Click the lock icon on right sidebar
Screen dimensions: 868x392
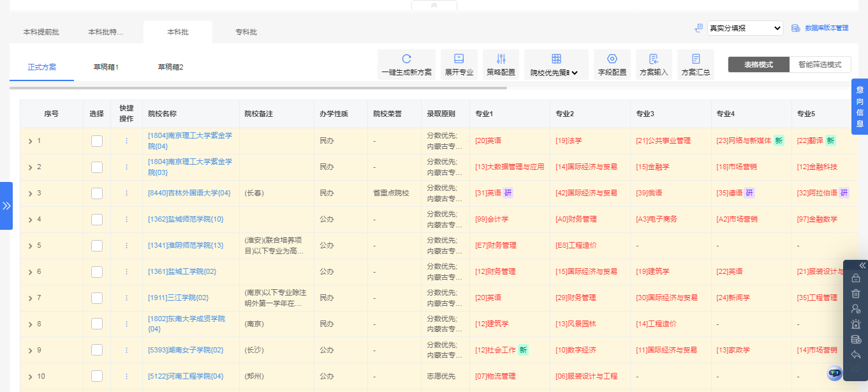pos(856,278)
